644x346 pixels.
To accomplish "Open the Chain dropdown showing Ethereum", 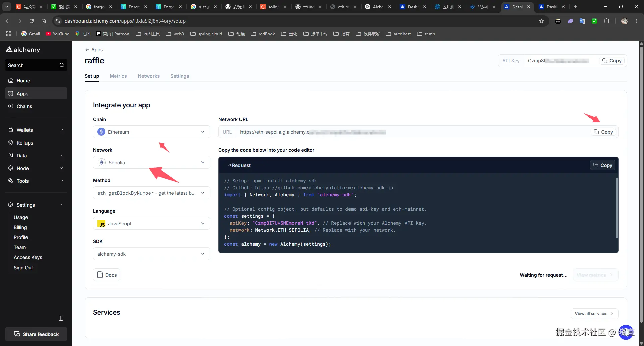I will 152,132.
